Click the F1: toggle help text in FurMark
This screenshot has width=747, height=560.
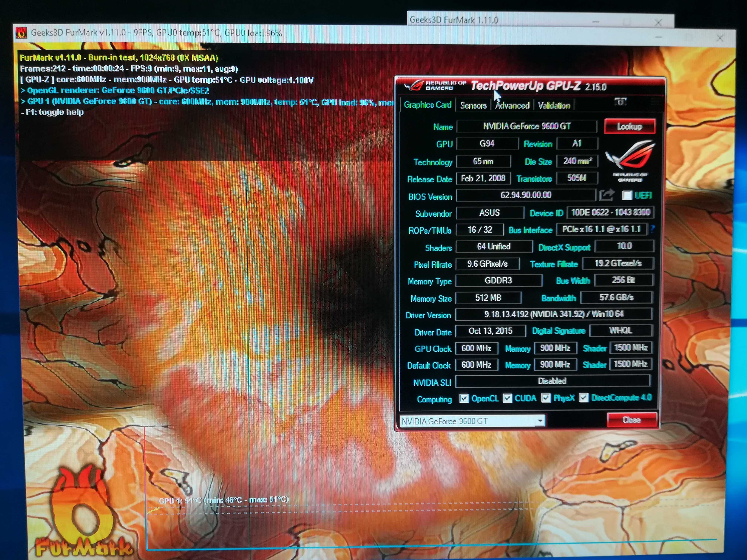(x=52, y=112)
